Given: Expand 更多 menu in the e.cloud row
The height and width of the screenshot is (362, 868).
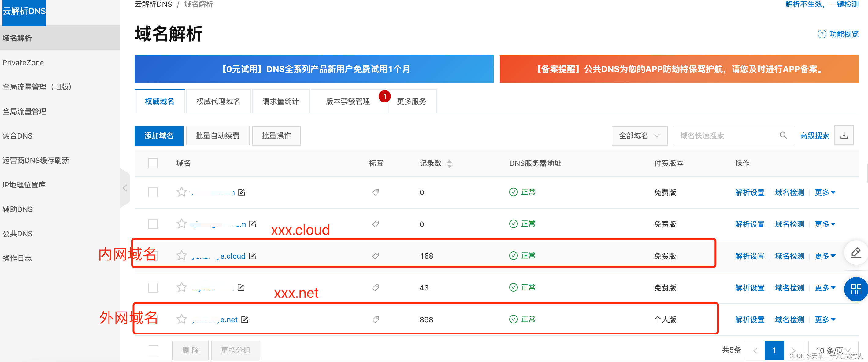Looking at the screenshot, I should tap(825, 256).
